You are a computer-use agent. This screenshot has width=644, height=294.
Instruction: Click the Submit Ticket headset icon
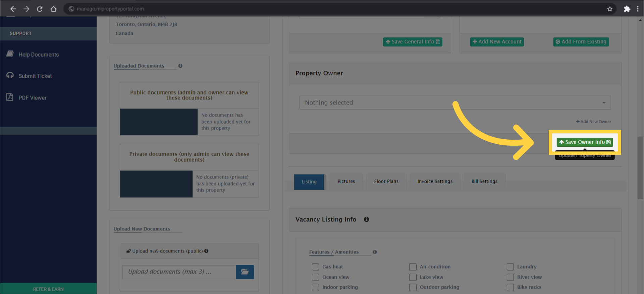click(x=10, y=75)
